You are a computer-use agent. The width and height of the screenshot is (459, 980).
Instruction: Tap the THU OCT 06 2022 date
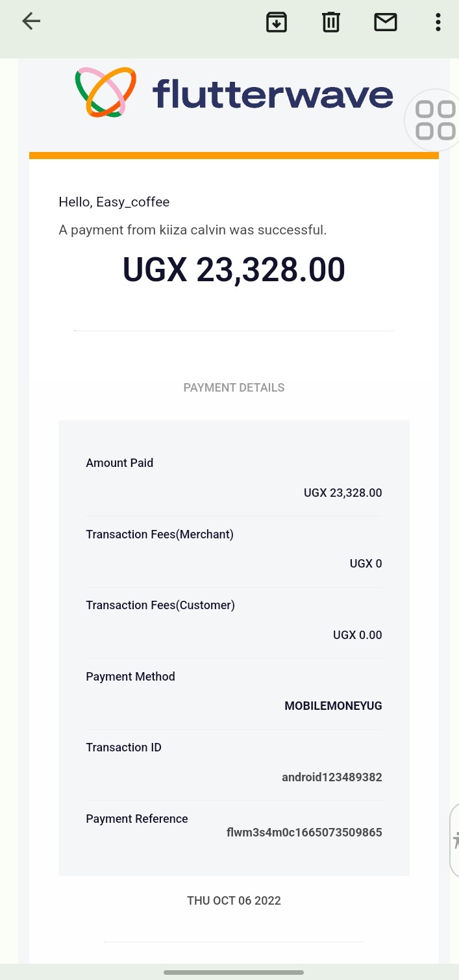tap(234, 901)
